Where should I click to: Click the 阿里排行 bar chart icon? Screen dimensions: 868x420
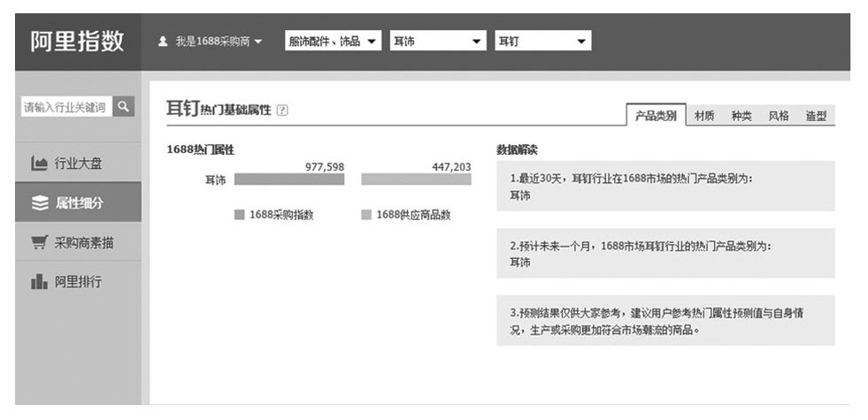point(39,282)
